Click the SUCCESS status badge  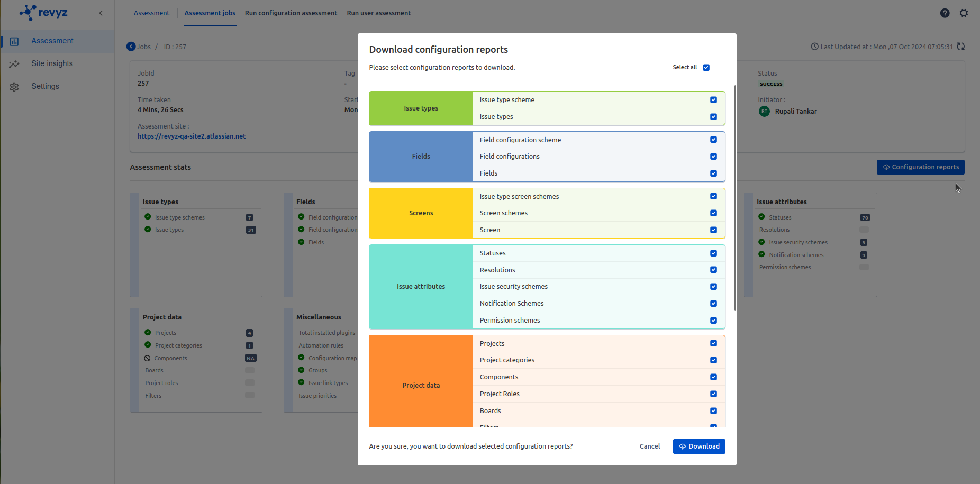pos(771,84)
